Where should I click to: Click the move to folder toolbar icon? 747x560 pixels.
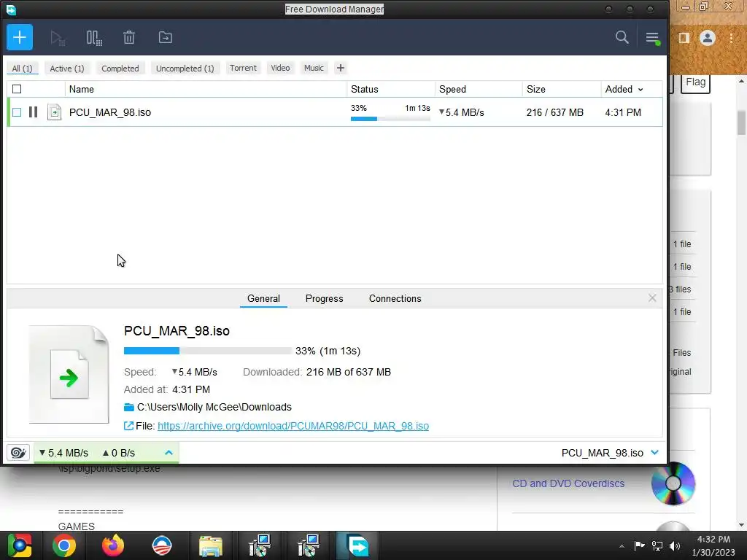166,37
